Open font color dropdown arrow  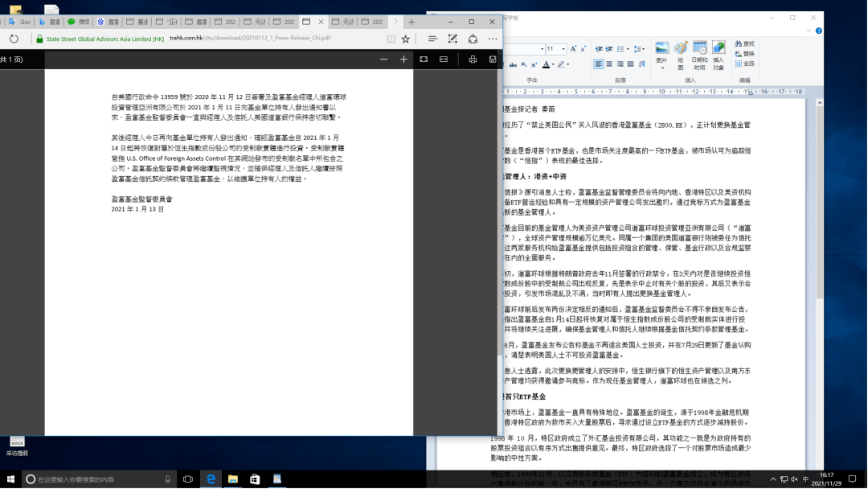click(x=553, y=65)
